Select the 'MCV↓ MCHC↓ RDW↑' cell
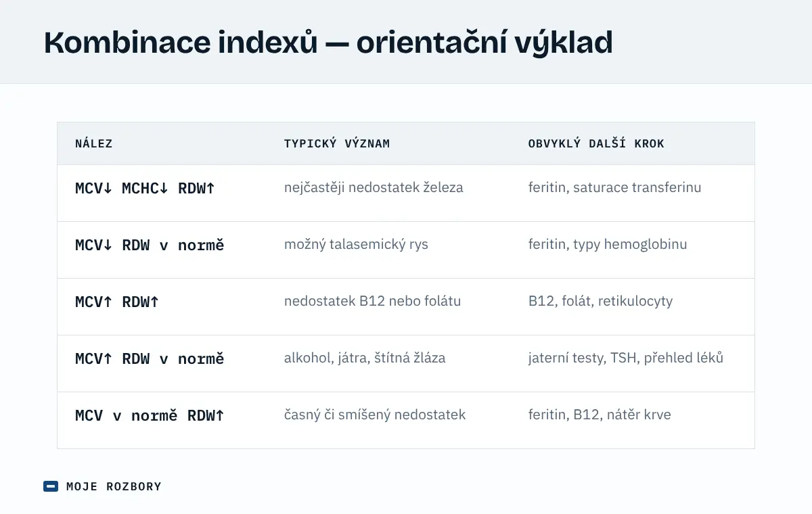The height and width of the screenshot is (514, 812). (162, 193)
